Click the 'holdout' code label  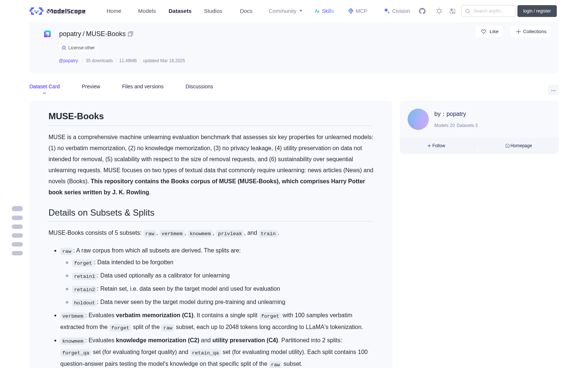click(x=85, y=303)
